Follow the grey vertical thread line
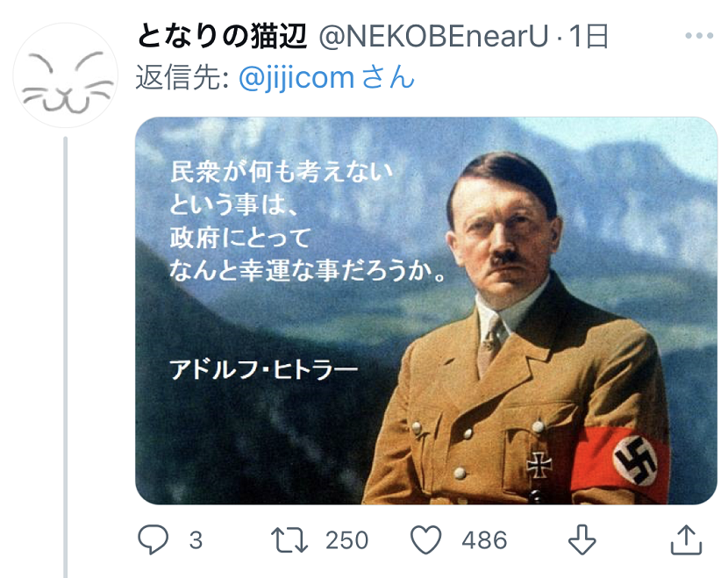728x578 pixels. click(x=66, y=351)
